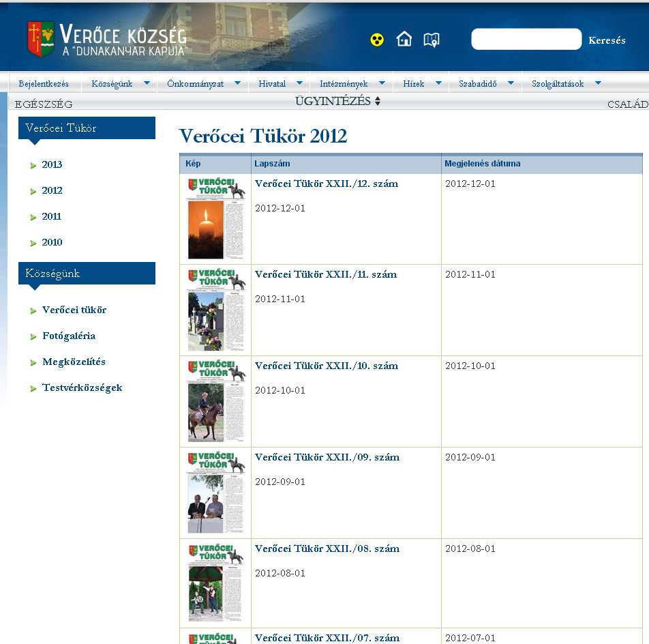
Task: Go to home via house icon
Action: click(404, 39)
